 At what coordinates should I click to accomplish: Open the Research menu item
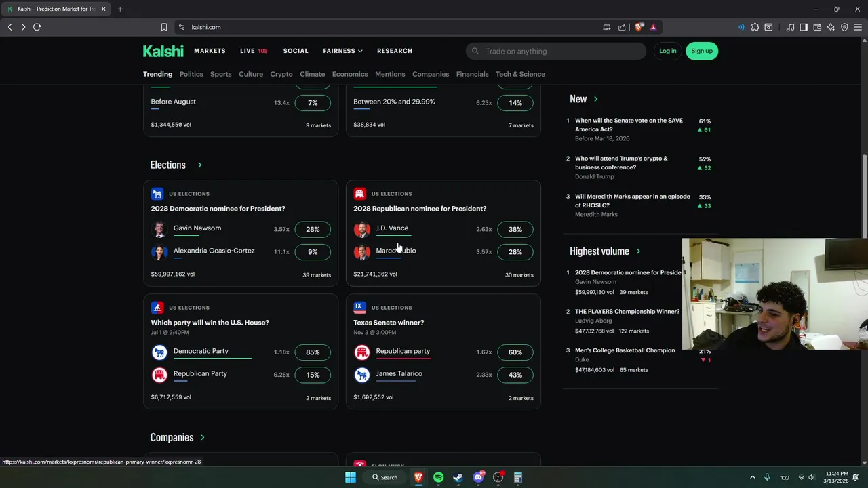395,51
